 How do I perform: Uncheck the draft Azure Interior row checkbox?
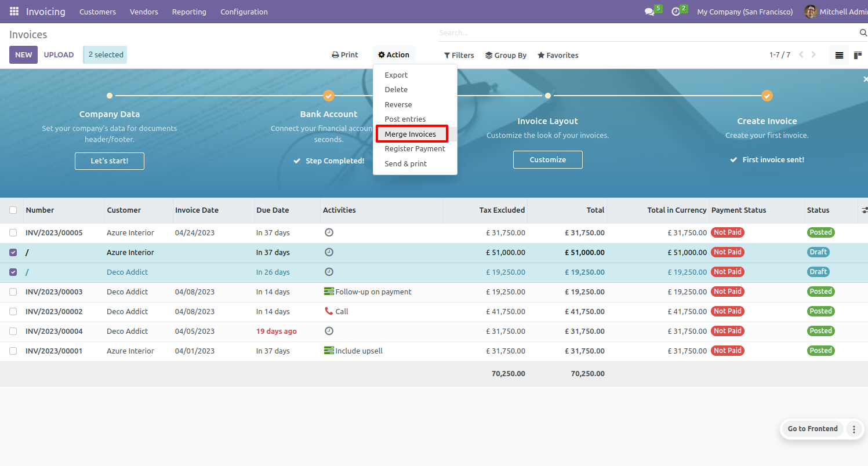(x=13, y=252)
